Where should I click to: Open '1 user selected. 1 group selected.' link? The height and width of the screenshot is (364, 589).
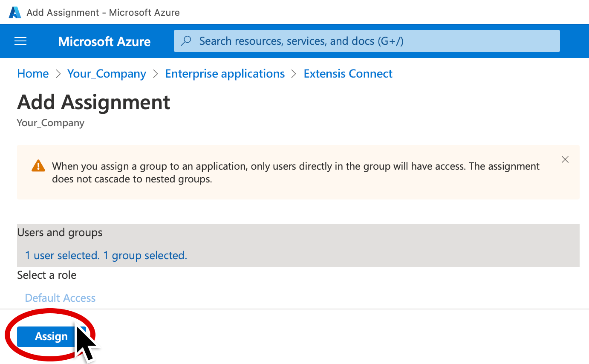pyautogui.click(x=106, y=255)
